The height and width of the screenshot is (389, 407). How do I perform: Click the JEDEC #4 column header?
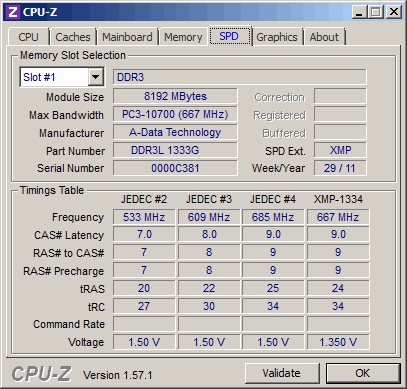tap(273, 199)
